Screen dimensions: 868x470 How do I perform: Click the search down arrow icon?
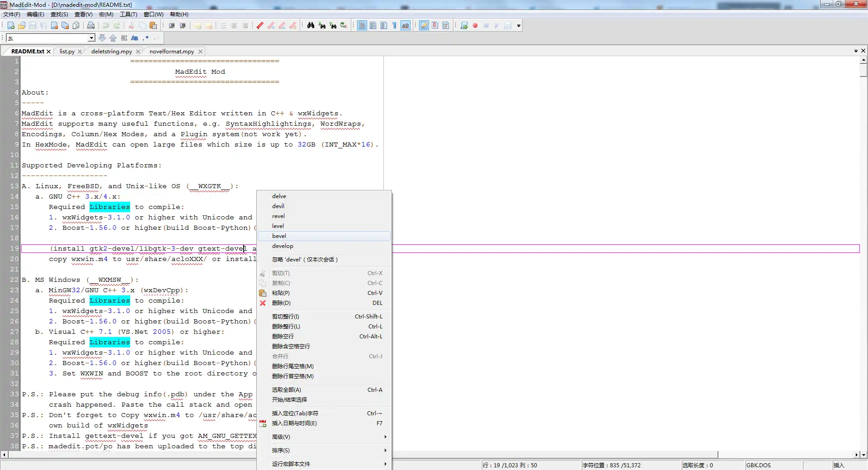pos(102,38)
